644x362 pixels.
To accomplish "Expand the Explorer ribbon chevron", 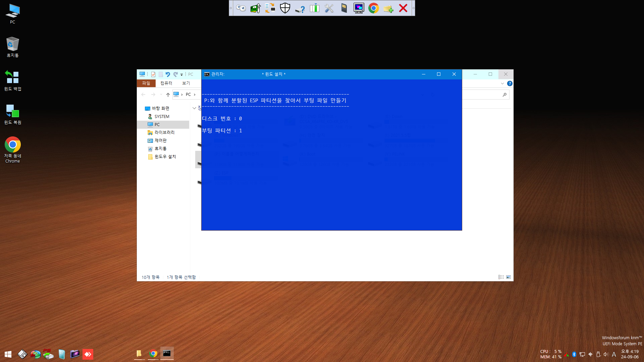I will [502, 83].
